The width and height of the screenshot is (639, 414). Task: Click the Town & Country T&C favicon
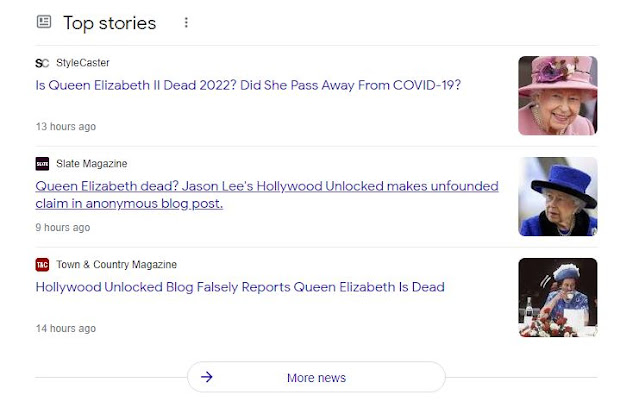click(42, 264)
